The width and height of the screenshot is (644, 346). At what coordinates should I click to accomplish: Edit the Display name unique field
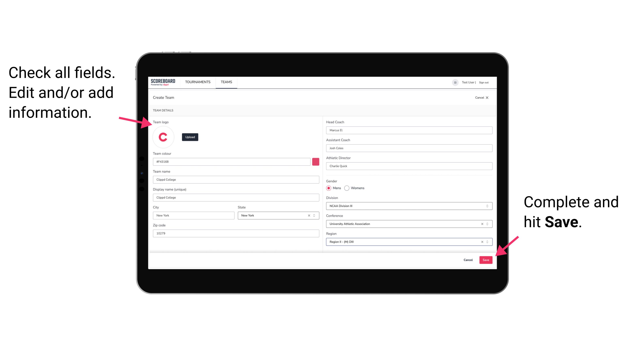point(236,197)
